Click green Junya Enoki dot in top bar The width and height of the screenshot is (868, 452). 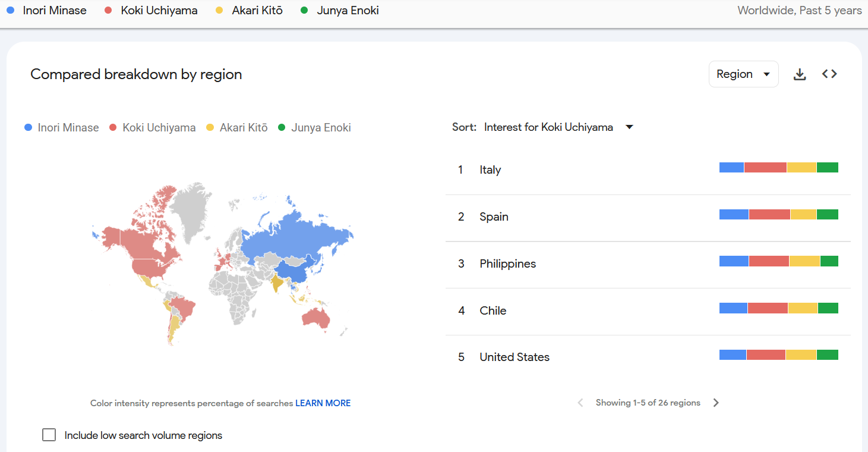pyautogui.click(x=305, y=10)
